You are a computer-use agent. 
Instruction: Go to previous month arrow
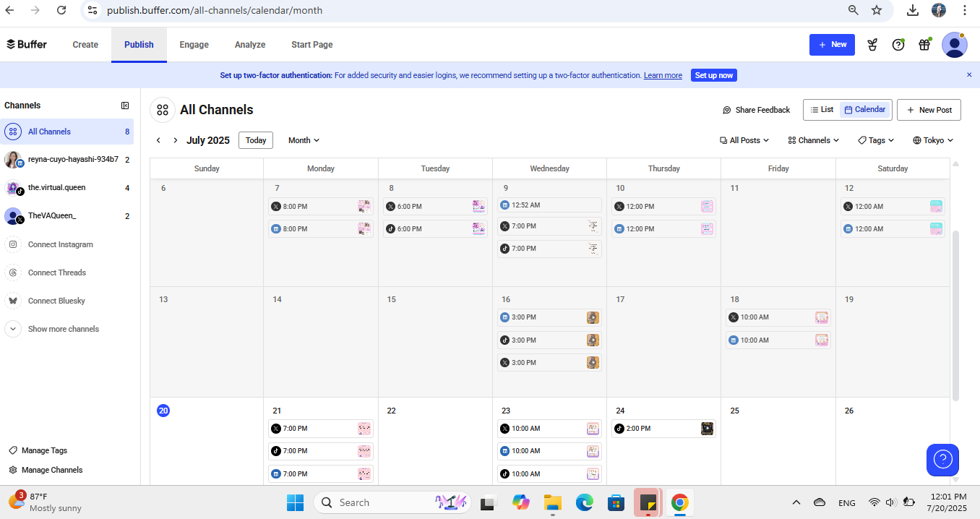[x=158, y=140]
